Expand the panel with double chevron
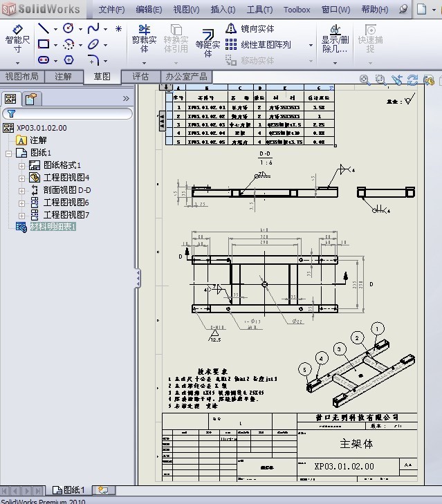 pyautogui.click(x=126, y=99)
